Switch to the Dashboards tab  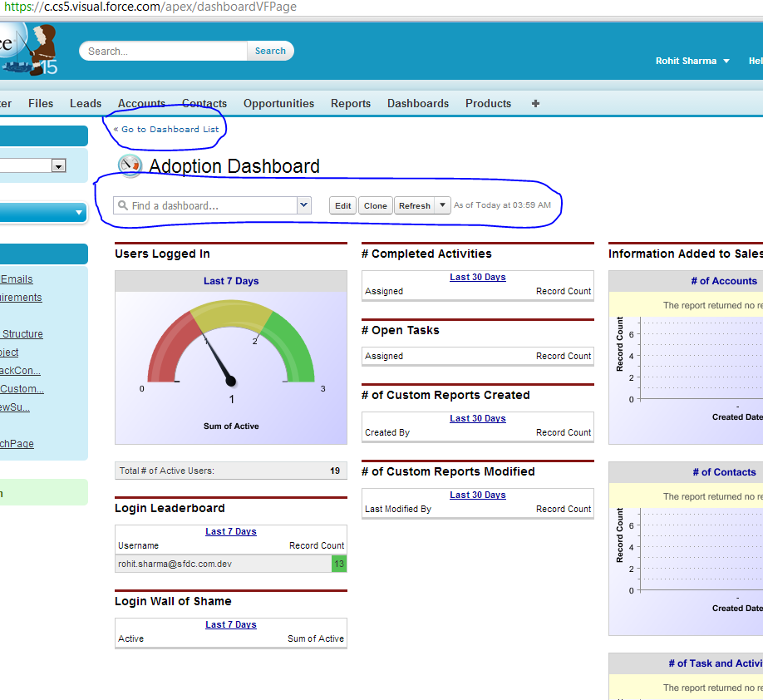417,104
